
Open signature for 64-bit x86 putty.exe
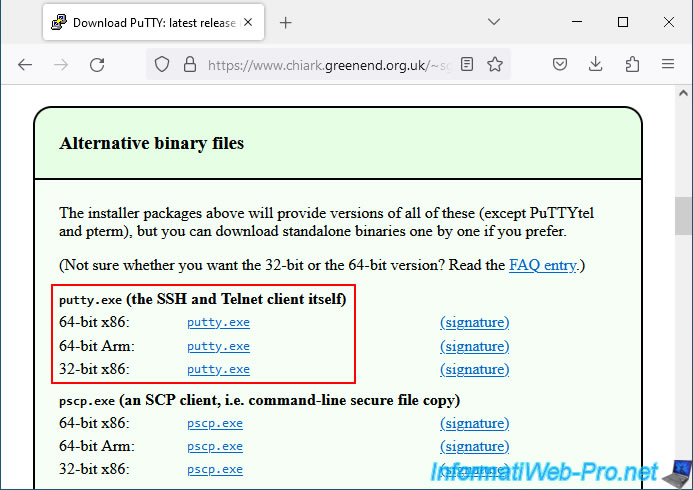pyautogui.click(x=475, y=323)
